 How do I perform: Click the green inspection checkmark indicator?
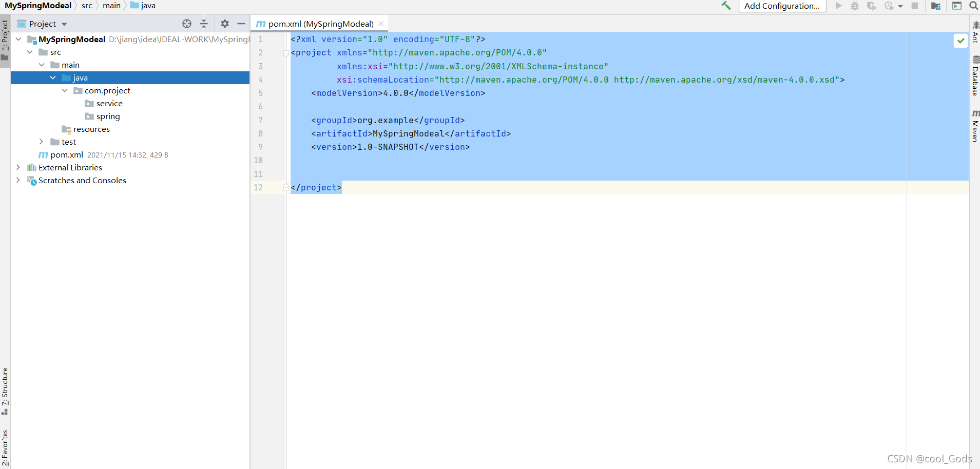pyautogui.click(x=960, y=41)
